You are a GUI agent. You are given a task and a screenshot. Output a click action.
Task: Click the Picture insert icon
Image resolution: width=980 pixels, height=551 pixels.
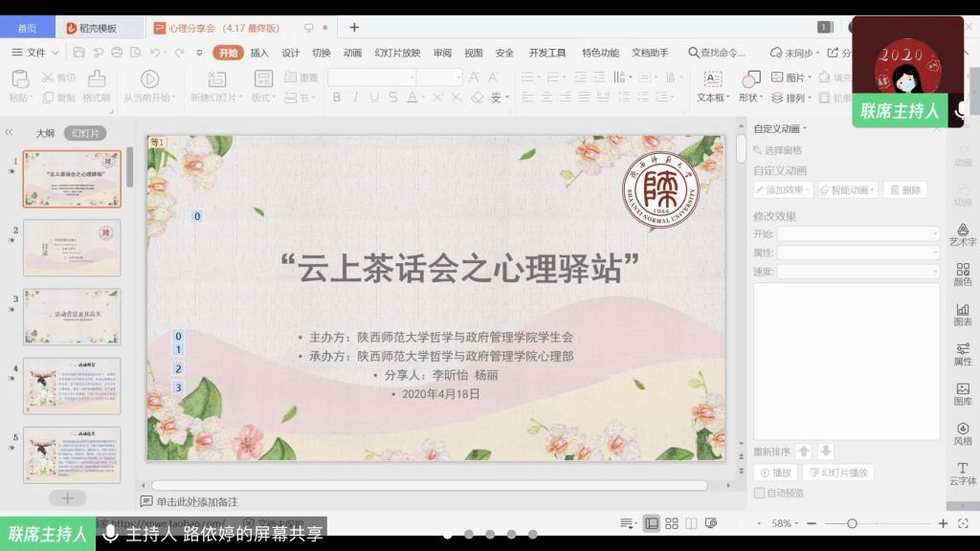[777, 77]
